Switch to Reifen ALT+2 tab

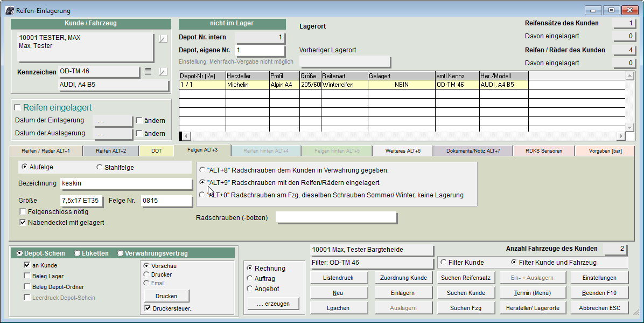pos(111,151)
